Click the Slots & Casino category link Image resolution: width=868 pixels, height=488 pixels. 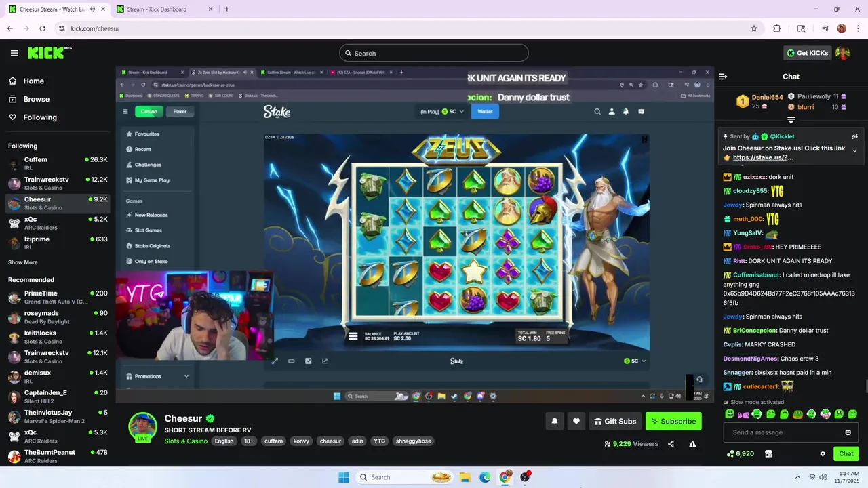pos(186,441)
